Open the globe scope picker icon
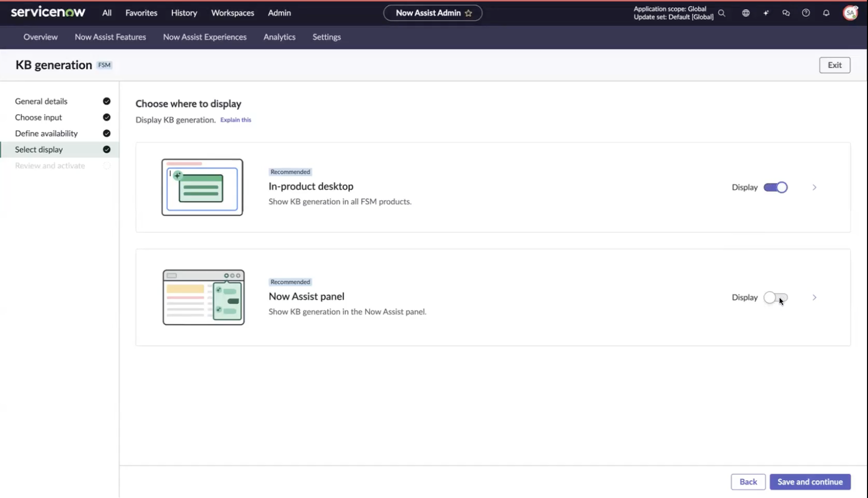 pos(746,13)
